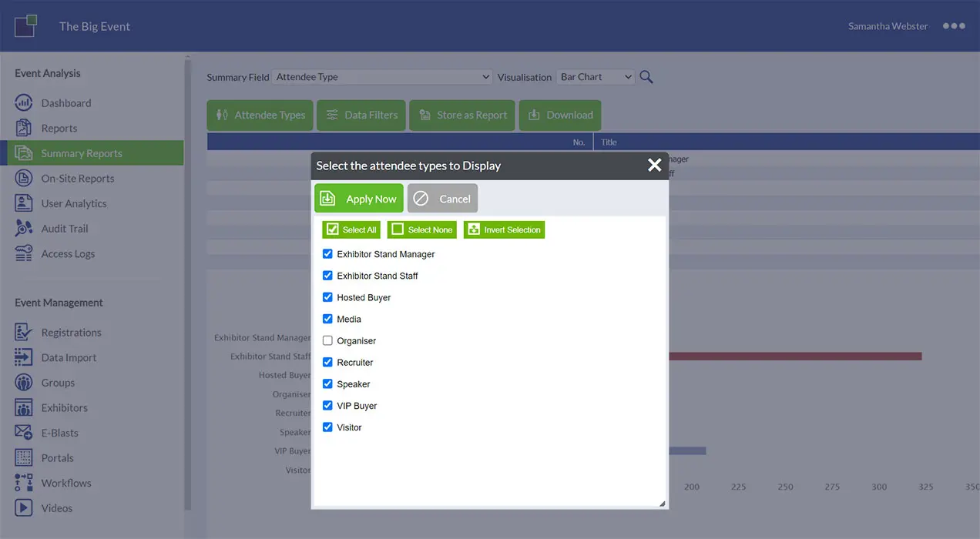Grab the dialog resize handle corner

click(x=662, y=504)
